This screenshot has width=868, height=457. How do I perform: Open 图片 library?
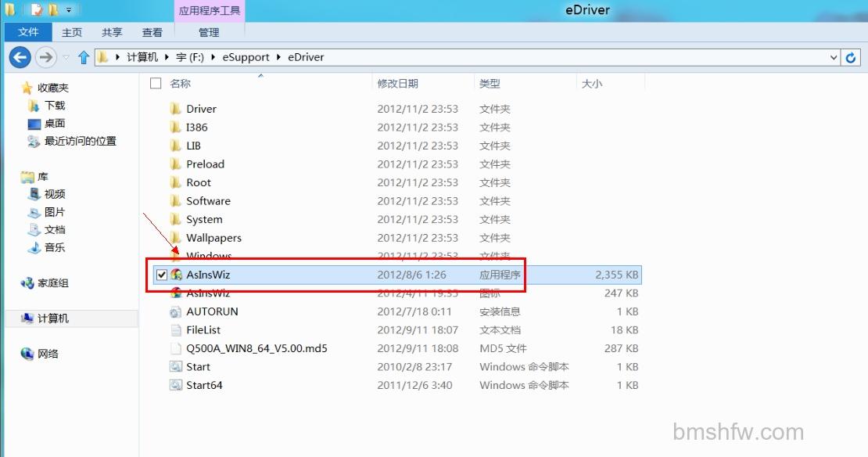[x=55, y=211]
